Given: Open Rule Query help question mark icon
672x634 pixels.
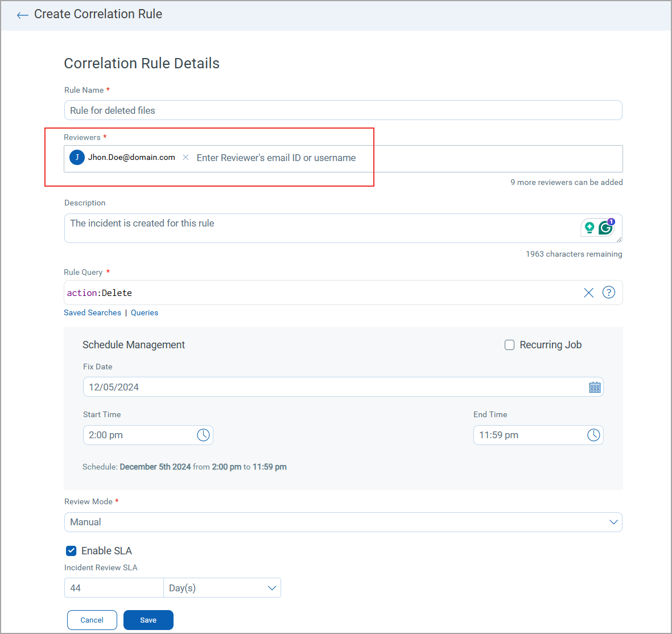Looking at the screenshot, I should (x=609, y=293).
